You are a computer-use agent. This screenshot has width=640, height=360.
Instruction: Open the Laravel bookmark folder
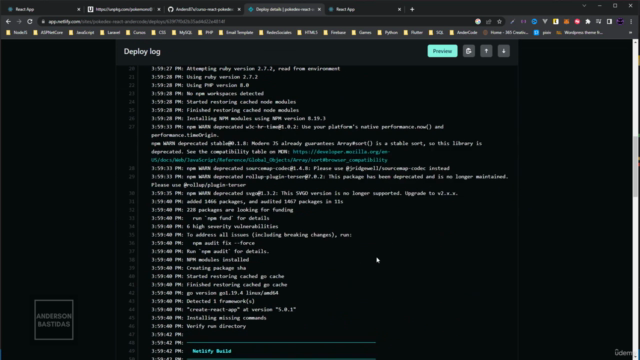point(110,32)
